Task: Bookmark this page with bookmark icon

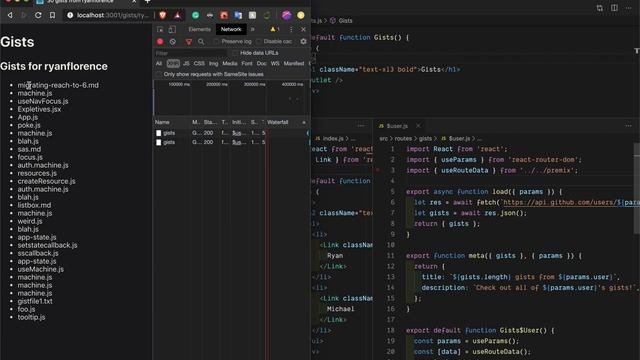Action: [x=52, y=15]
